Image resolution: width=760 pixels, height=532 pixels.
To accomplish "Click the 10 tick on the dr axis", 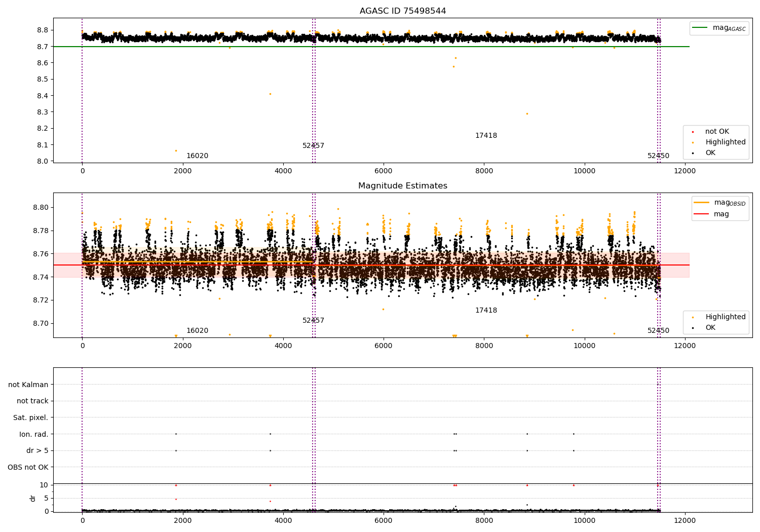I will coord(44,485).
